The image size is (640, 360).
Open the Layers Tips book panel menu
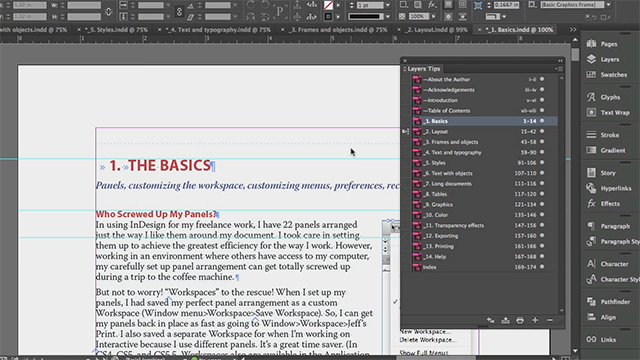tap(559, 69)
